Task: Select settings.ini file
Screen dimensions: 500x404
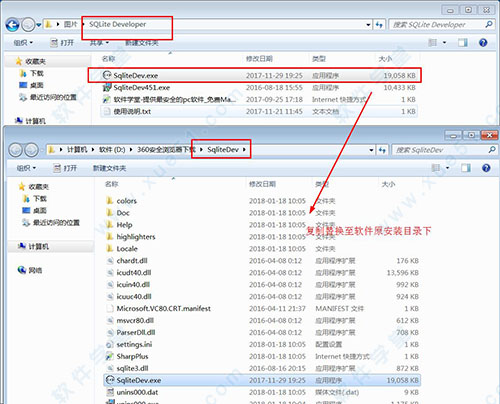Action: [262, 345]
